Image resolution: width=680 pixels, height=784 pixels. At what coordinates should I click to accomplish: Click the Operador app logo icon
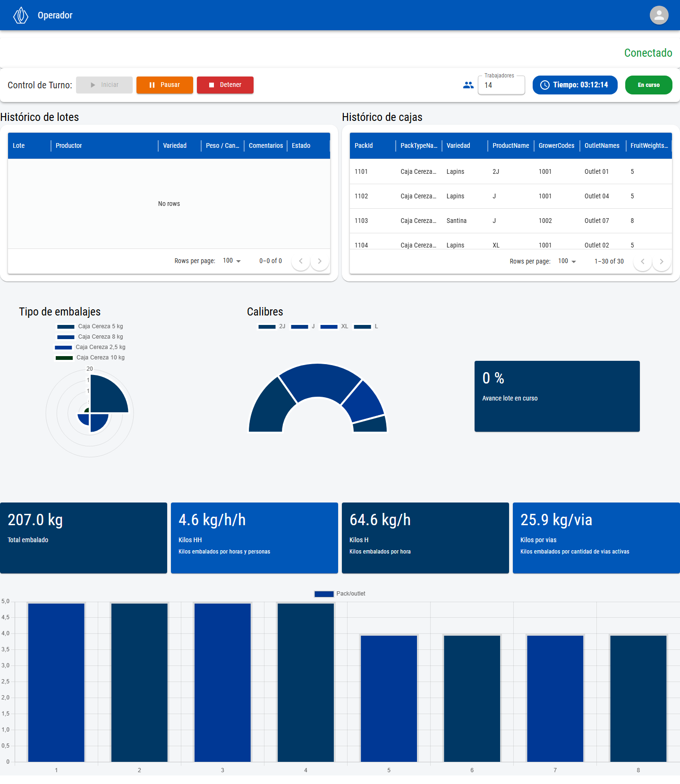point(21,15)
